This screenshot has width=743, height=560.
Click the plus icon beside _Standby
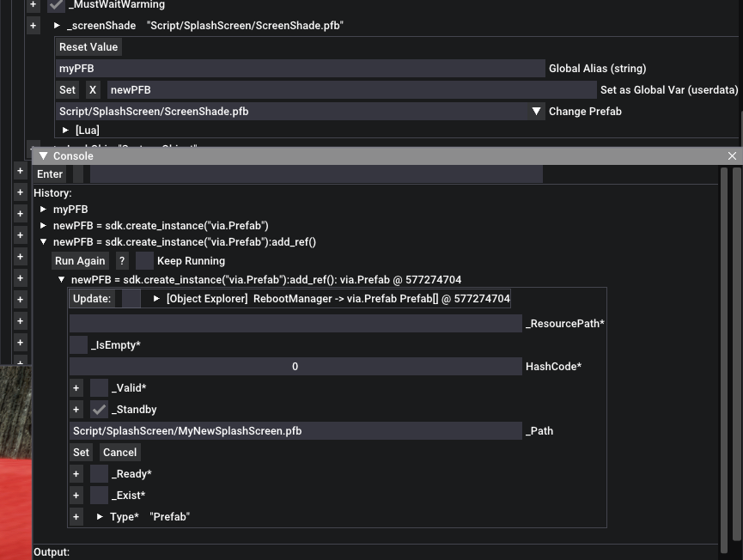pyautogui.click(x=76, y=410)
